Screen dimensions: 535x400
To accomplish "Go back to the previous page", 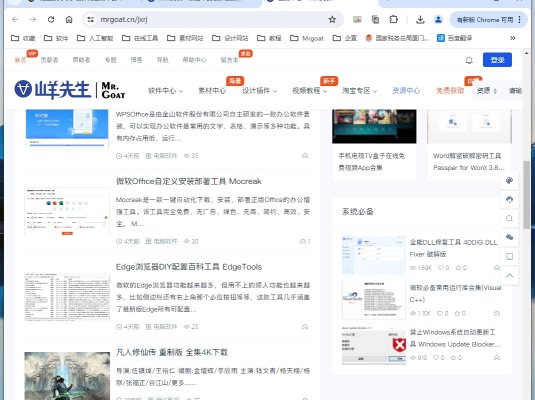I will (x=15, y=19).
